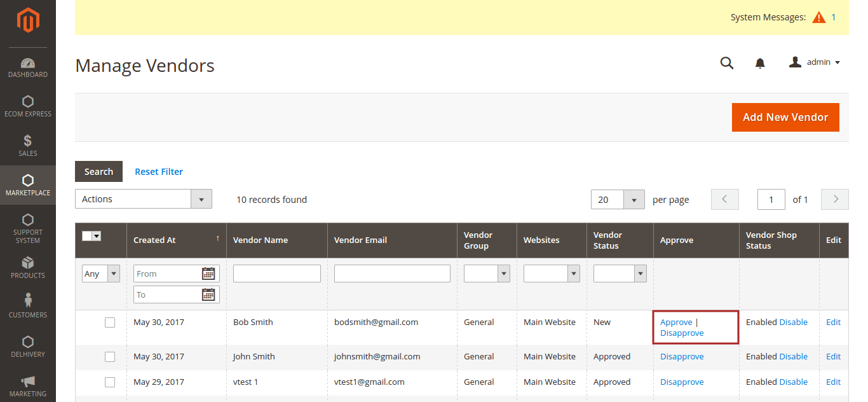Open the per page count dropdown

pos(618,200)
